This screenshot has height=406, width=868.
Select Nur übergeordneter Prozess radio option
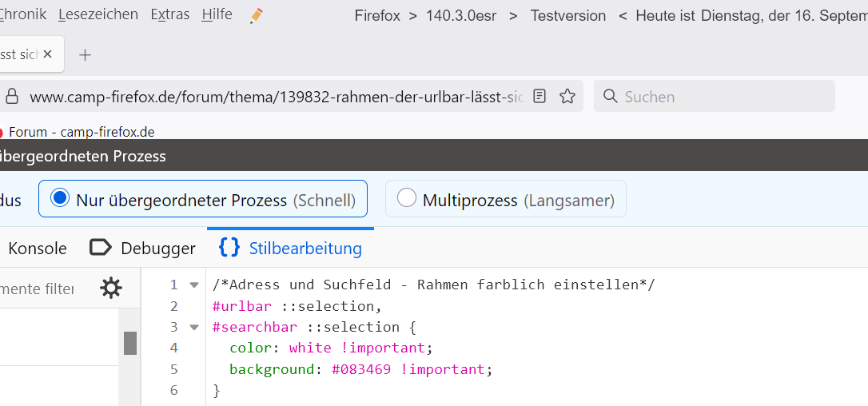coord(60,199)
